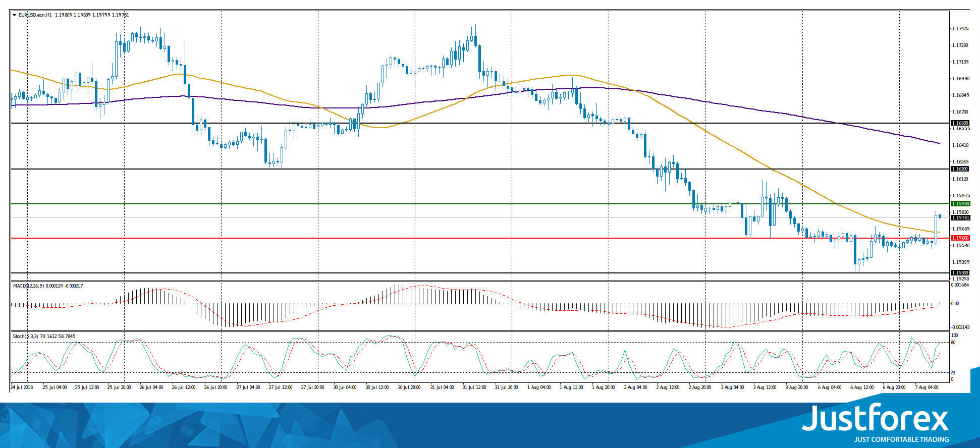Click the 1 Aug 20:00 time label
The width and height of the screenshot is (980, 448).
pyautogui.click(x=603, y=387)
